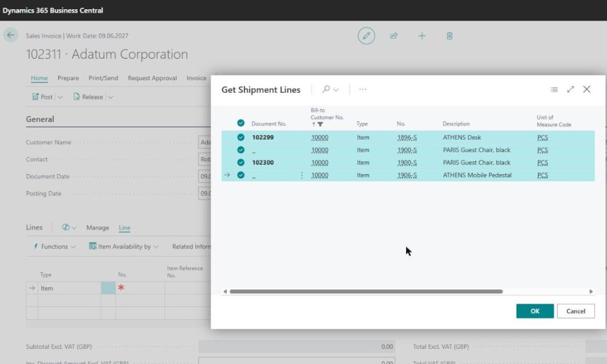Open PCS link for ATHENS Desk row
The width and height of the screenshot is (607, 364).
click(542, 137)
